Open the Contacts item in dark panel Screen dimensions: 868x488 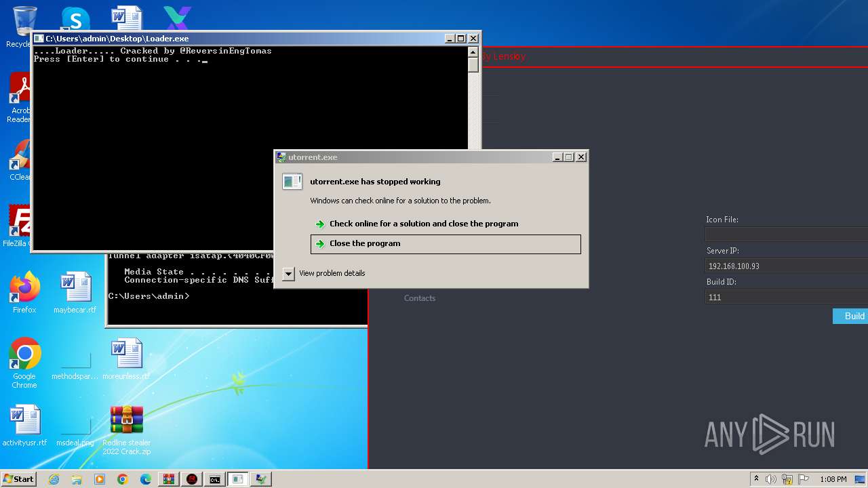click(420, 298)
